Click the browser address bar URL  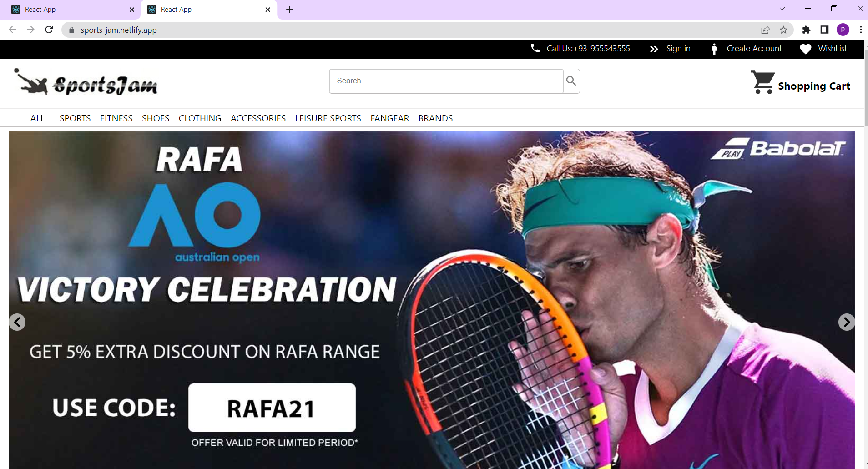point(119,30)
